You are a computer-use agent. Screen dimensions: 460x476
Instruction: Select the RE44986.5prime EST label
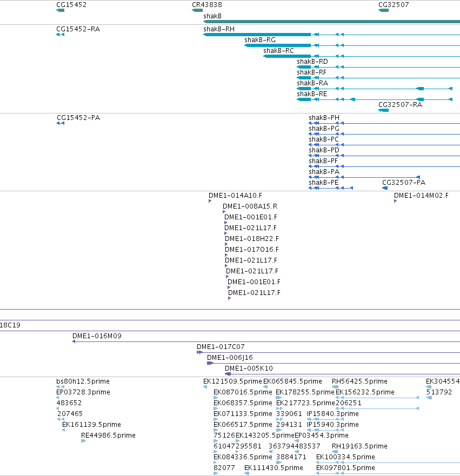(108, 435)
